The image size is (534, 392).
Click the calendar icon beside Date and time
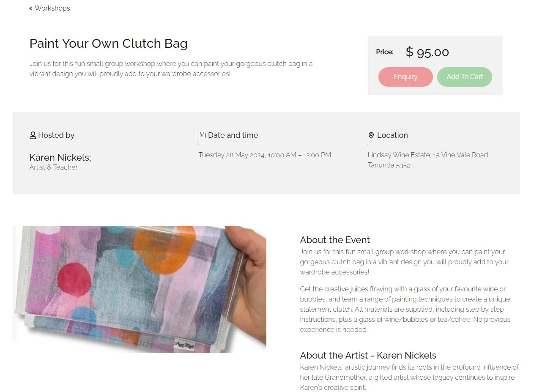click(x=202, y=135)
